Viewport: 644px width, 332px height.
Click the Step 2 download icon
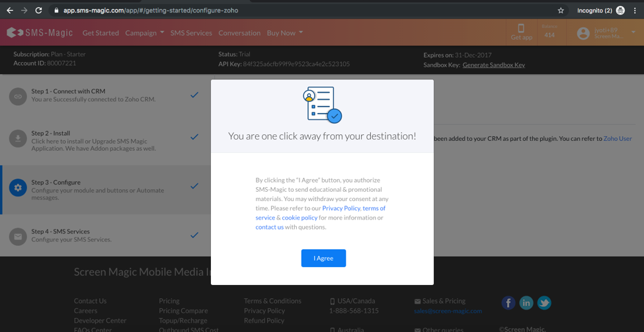tap(18, 139)
